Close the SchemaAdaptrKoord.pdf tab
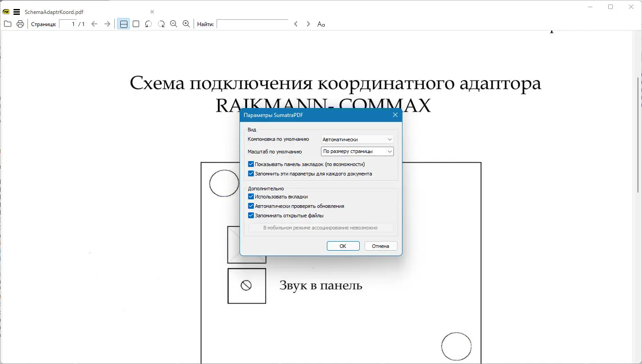 click(x=152, y=12)
